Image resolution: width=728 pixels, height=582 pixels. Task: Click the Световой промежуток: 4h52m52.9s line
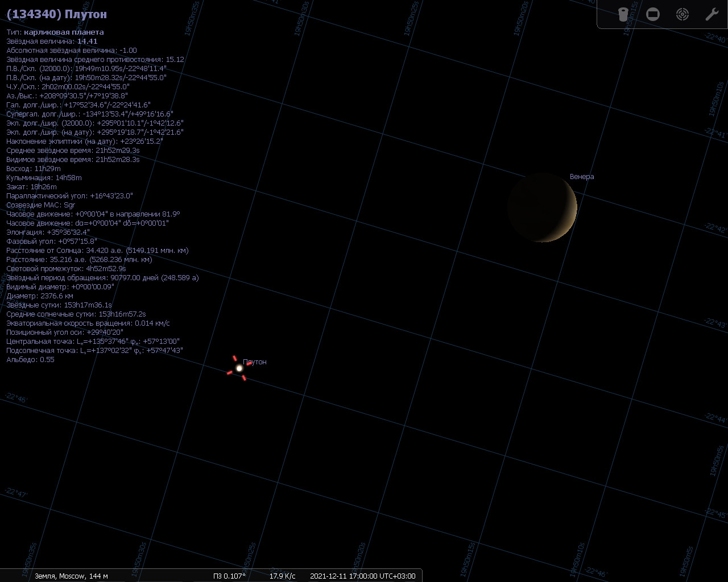click(x=66, y=269)
